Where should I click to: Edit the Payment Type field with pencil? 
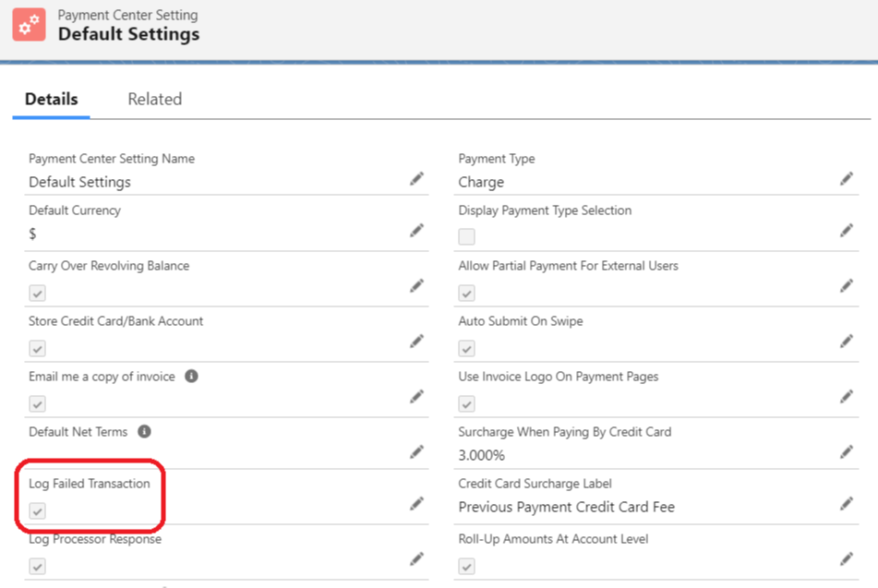(x=847, y=179)
